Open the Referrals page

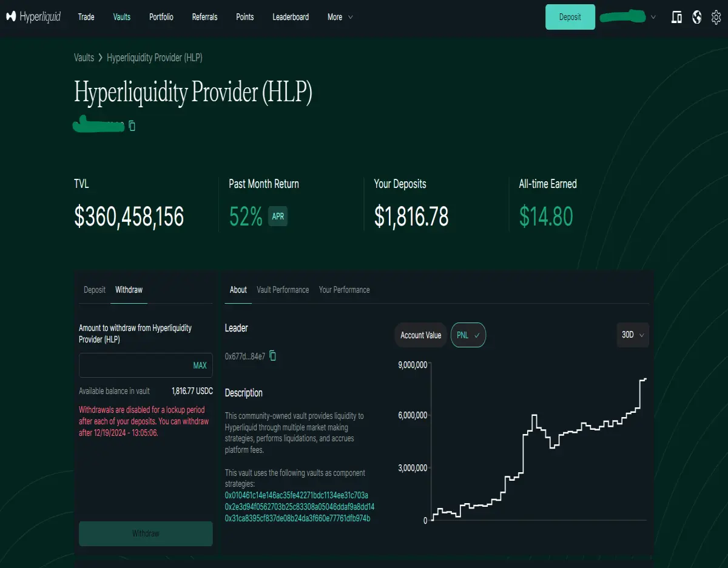coord(204,17)
